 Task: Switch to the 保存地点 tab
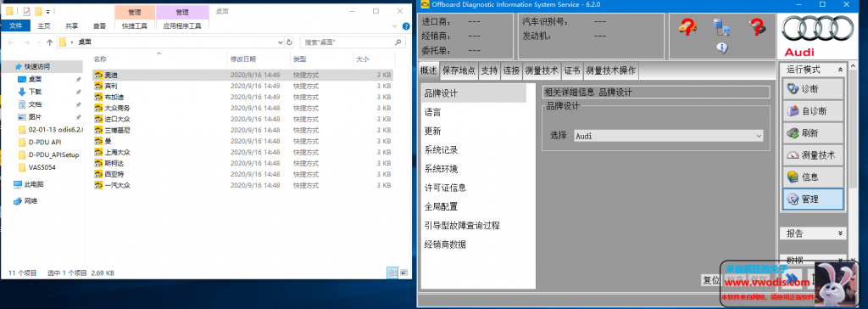pyautogui.click(x=459, y=70)
